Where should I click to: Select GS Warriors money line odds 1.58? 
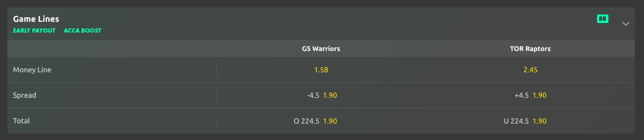(x=321, y=70)
